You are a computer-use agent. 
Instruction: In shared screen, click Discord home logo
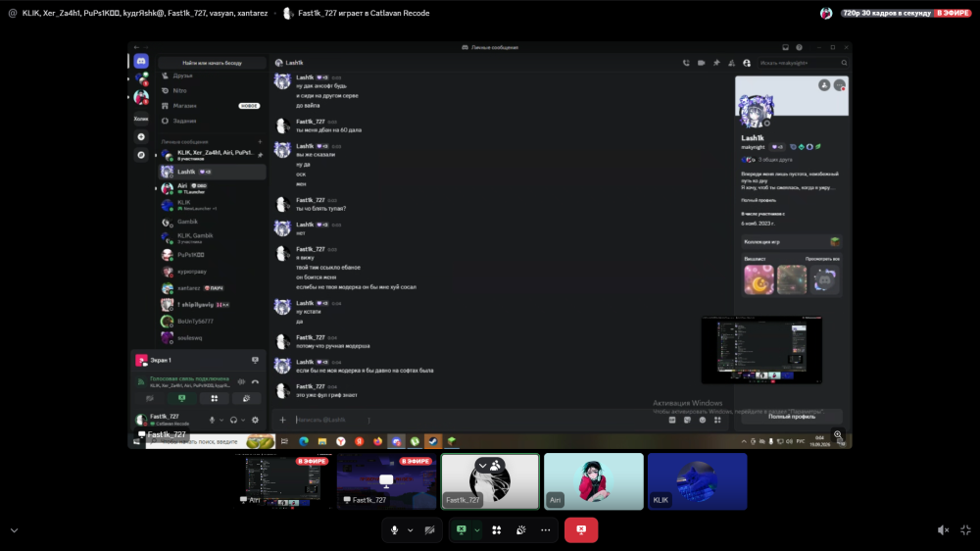(141, 61)
